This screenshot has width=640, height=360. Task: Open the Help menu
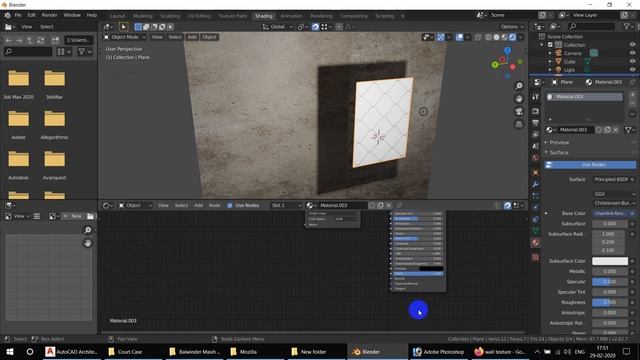pos(91,15)
